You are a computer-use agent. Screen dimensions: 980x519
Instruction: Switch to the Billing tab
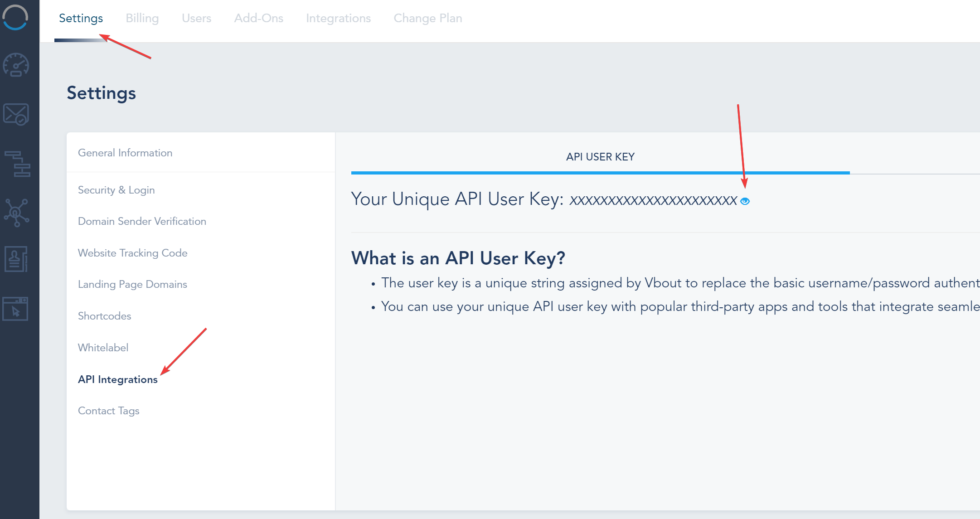(142, 18)
